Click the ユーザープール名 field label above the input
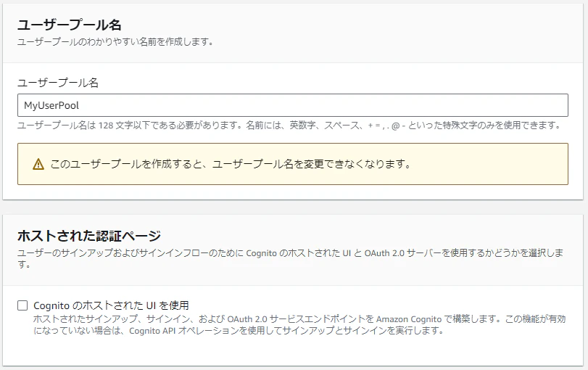The height and width of the screenshot is (370, 588). pos(58,83)
